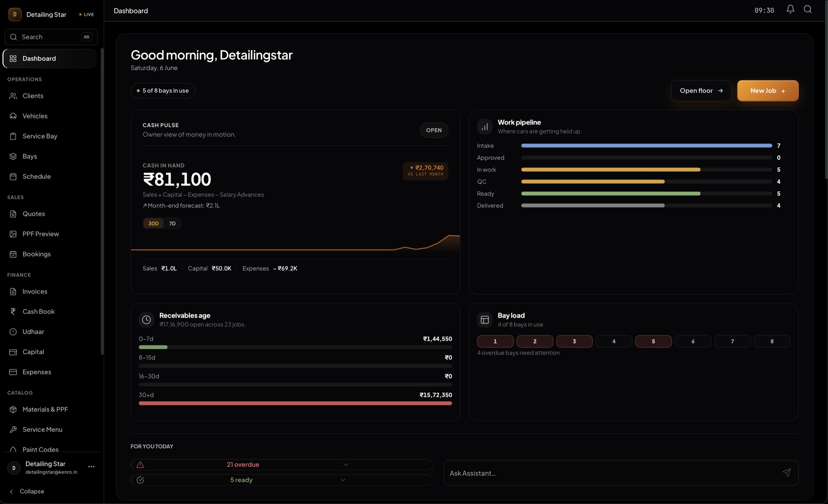Screen dimensions: 828x504
Task: Click the overdue warning triangle icon
Action: pos(140,465)
